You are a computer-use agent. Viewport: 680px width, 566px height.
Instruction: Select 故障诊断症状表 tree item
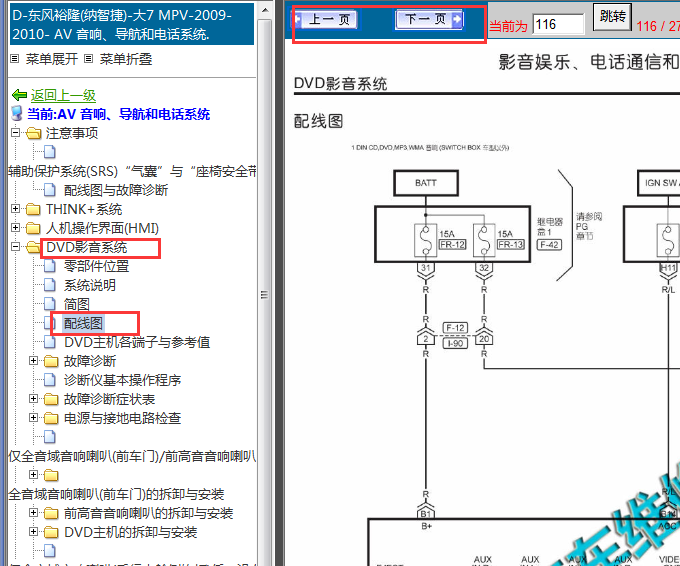pyautogui.click(x=109, y=399)
